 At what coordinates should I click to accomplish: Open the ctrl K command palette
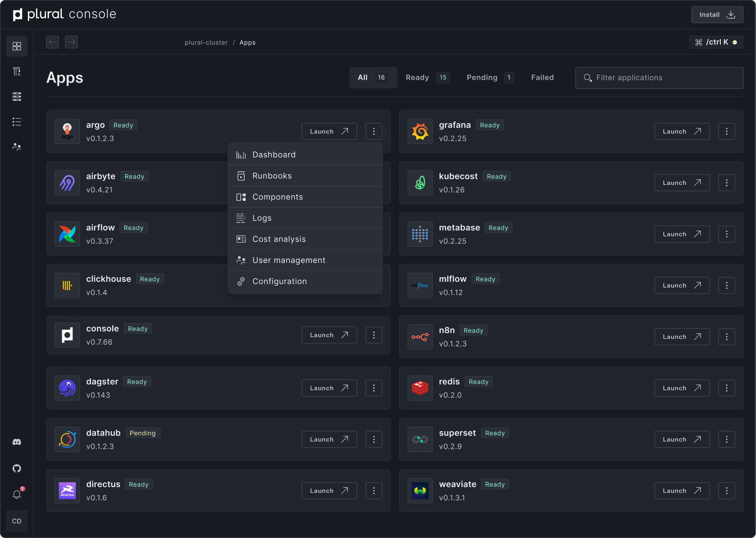716,42
